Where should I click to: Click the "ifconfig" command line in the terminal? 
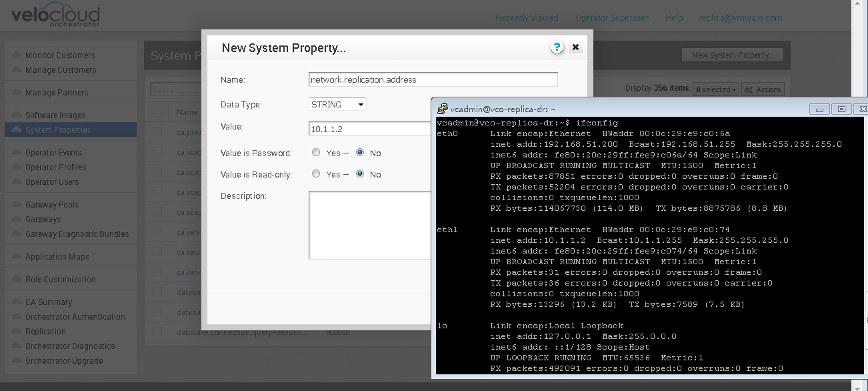pyautogui.click(x=527, y=123)
